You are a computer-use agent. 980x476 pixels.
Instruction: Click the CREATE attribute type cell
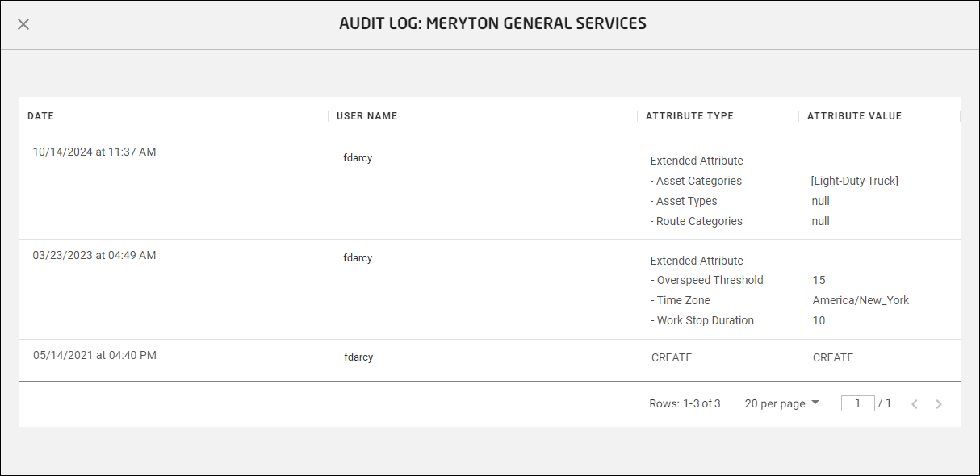click(x=672, y=357)
